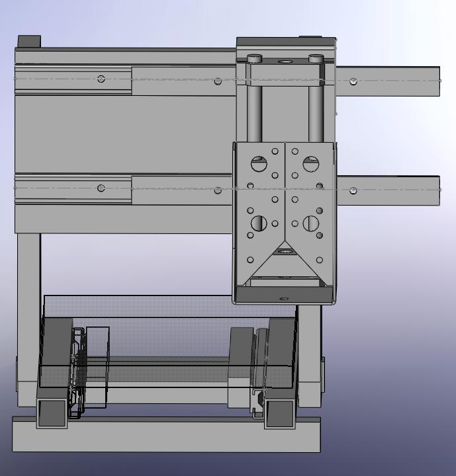Viewport: 456px width, 476px height.
Task: Select the large slotted hole at the carriage plate's lower right
Action: 311,223
